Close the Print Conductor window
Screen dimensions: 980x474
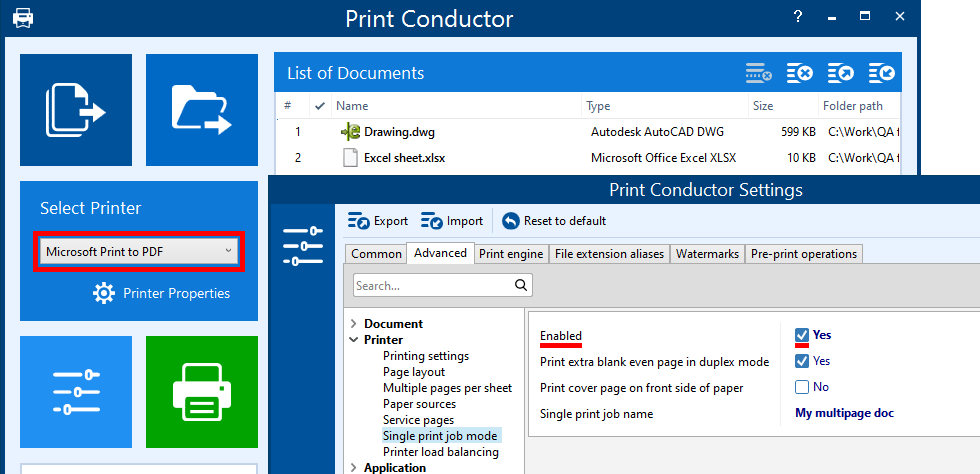(x=900, y=17)
